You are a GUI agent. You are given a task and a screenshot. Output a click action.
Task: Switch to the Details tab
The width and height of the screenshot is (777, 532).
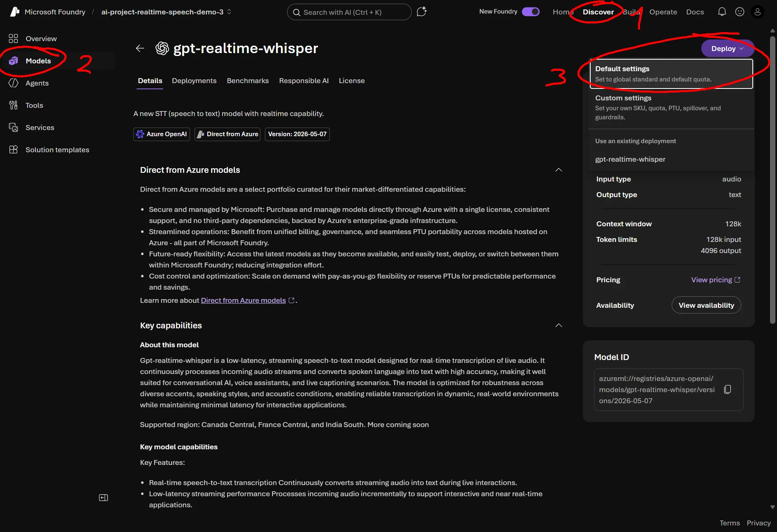[x=150, y=81]
